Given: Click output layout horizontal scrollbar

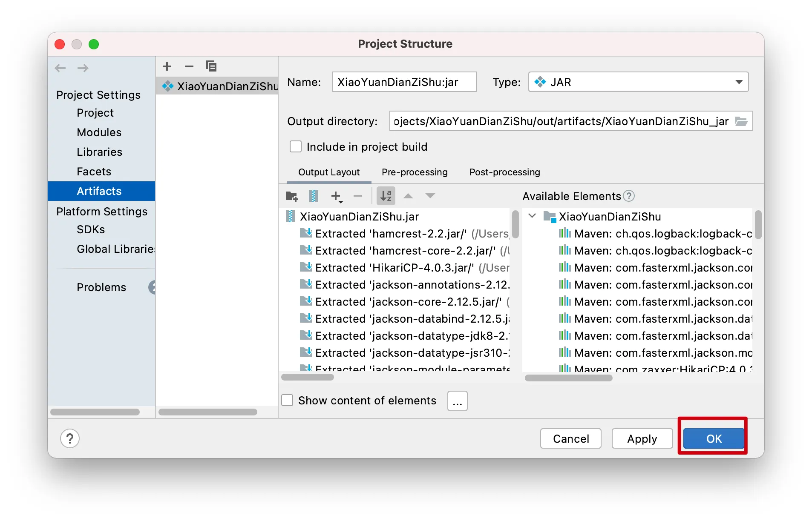Looking at the screenshot, I should (308, 377).
